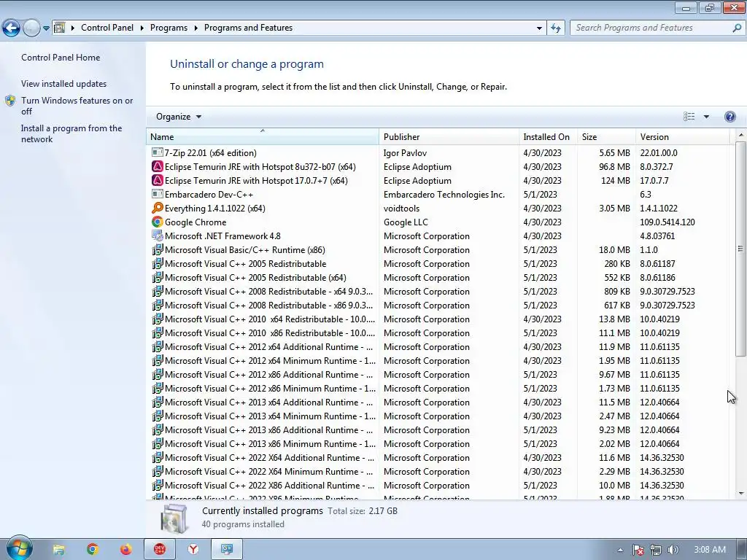The width and height of the screenshot is (747, 560).
Task: Click the search magnifier icon
Action: [x=737, y=28]
